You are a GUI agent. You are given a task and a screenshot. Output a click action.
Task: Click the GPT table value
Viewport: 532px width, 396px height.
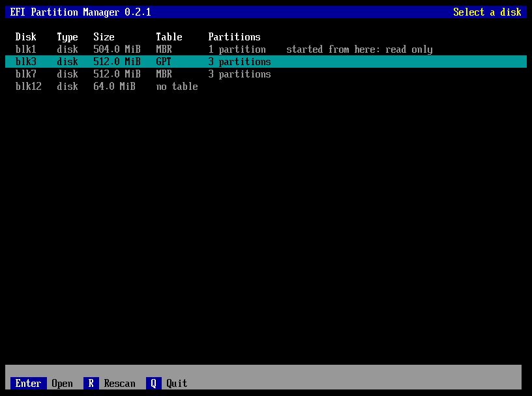click(164, 62)
